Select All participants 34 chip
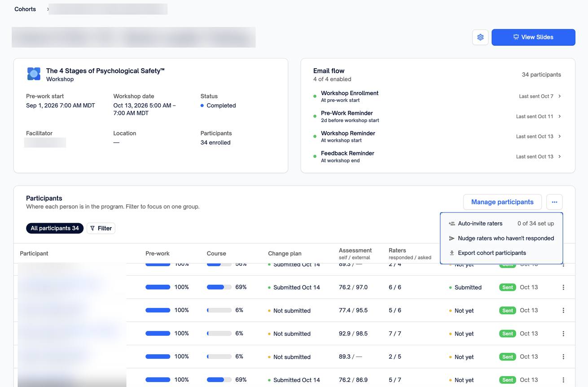This screenshot has width=588, height=387. (55, 228)
